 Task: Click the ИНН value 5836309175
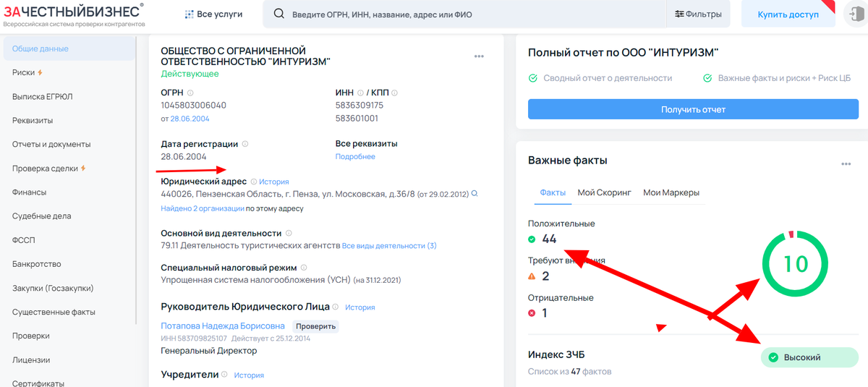[x=359, y=106]
